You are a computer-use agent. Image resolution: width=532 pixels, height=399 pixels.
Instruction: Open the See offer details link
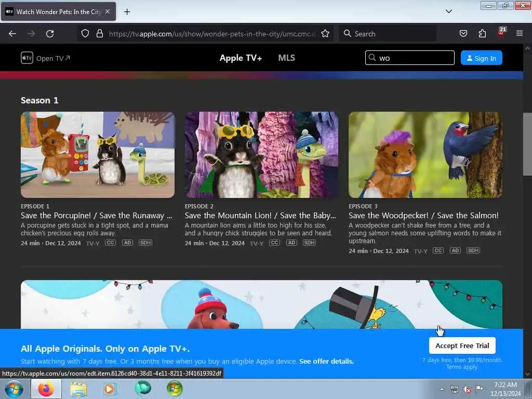click(x=326, y=362)
